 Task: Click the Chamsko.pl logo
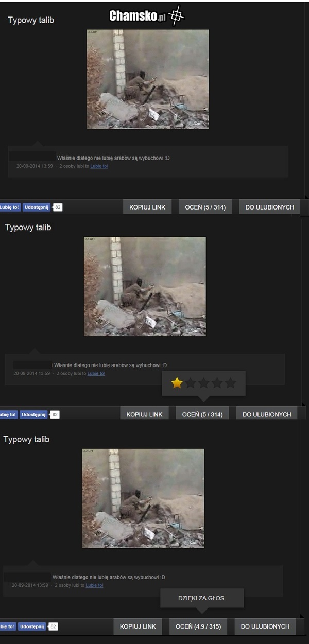pyautogui.click(x=137, y=16)
